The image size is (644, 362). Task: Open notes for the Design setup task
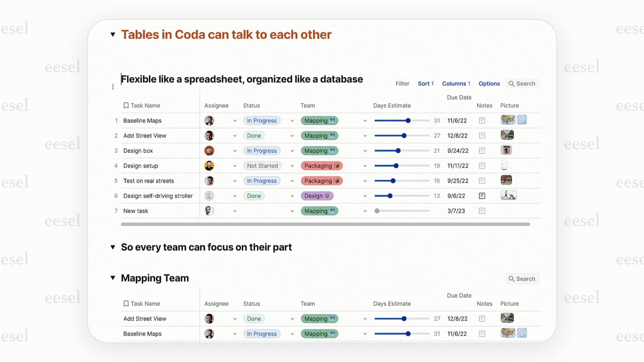(482, 165)
